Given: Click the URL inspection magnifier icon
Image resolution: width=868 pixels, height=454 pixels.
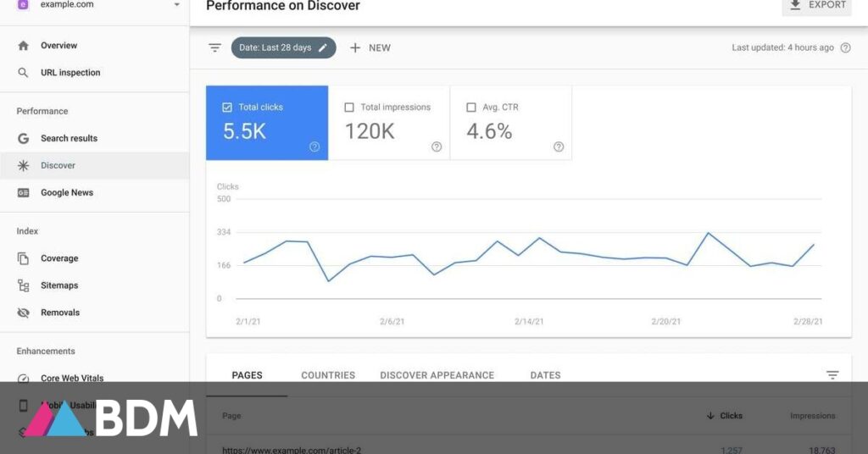Looking at the screenshot, I should coord(23,73).
